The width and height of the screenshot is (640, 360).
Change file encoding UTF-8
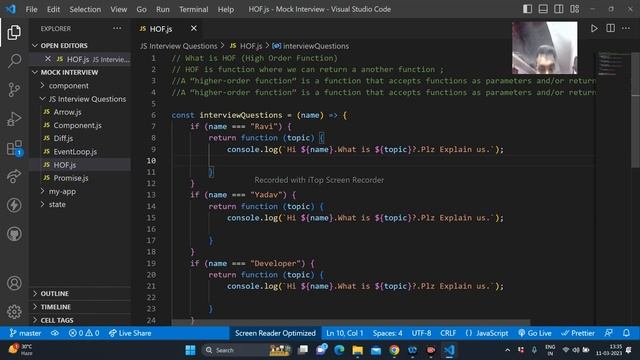point(421,333)
